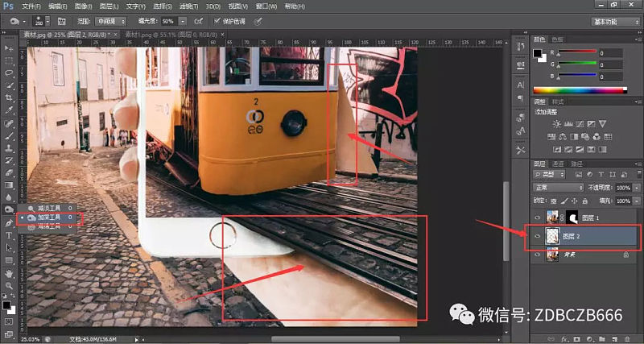
Task: Select the Crop tool
Action: [x=8, y=97]
